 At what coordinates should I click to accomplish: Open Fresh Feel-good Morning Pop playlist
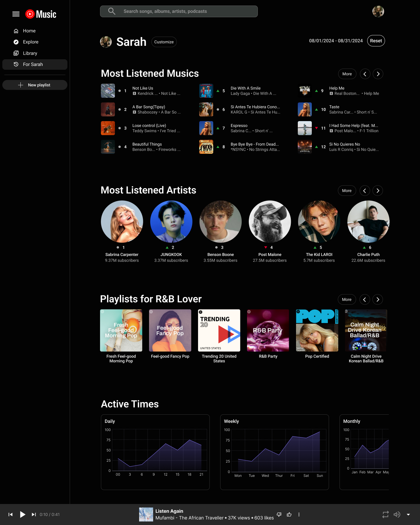[121, 330]
